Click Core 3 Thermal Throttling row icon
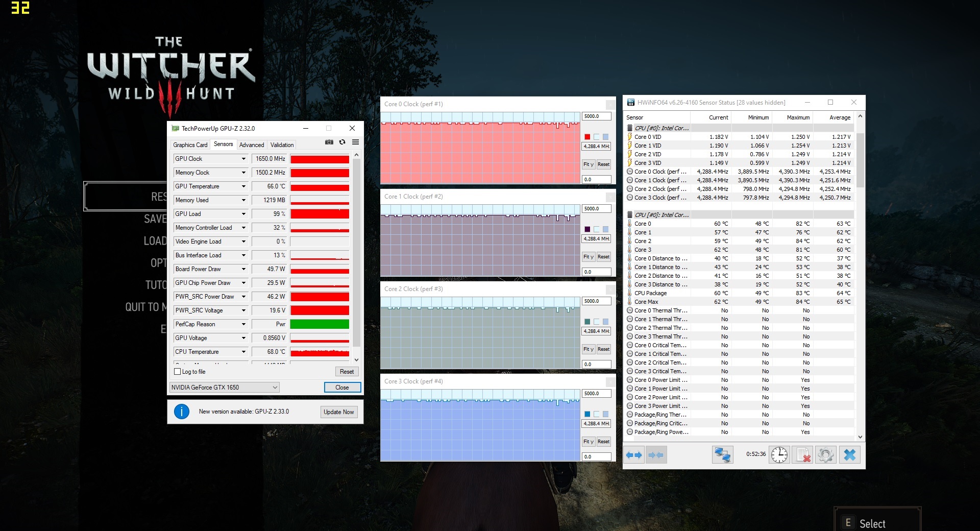Screen dimensions: 980x531 pyautogui.click(x=630, y=336)
